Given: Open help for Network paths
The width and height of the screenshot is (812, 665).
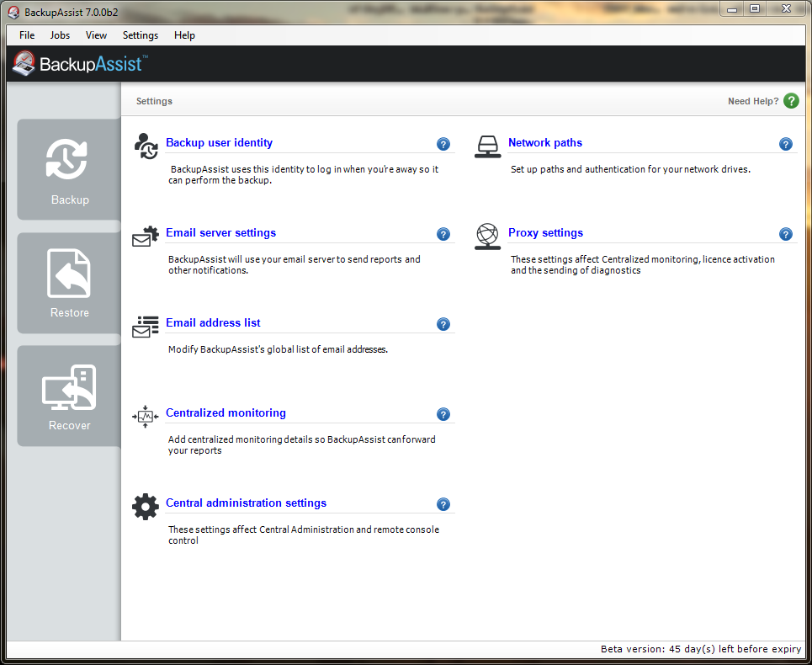Looking at the screenshot, I should click(x=786, y=144).
